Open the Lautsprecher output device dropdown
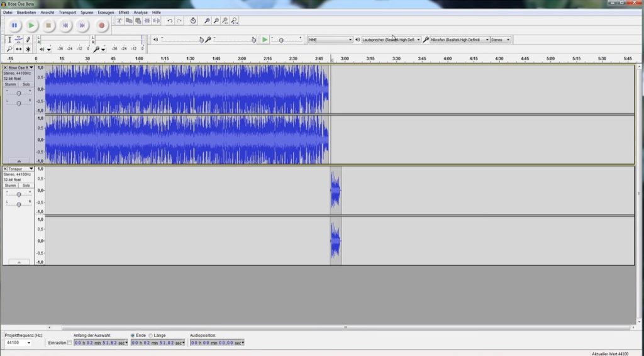This screenshot has height=356, width=644. point(391,40)
